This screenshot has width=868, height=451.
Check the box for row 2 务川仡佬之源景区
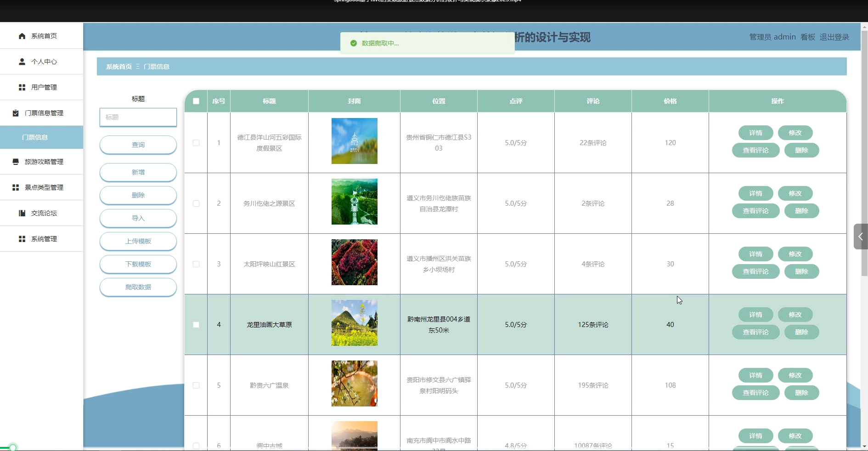coord(196,203)
